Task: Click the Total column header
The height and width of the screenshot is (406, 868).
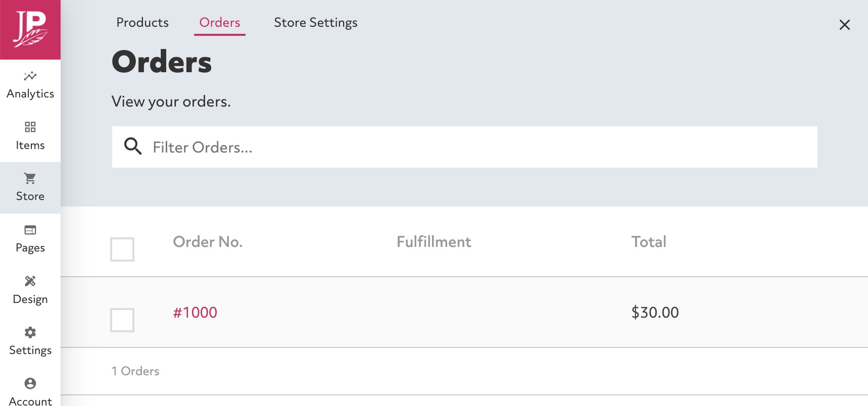Action: click(x=649, y=242)
